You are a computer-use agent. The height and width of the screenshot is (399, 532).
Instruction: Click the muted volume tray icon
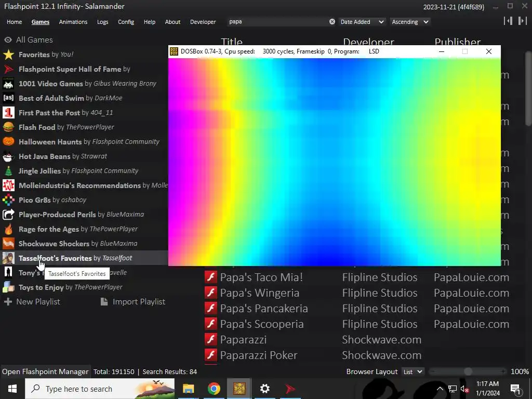click(x=464, y=389)
